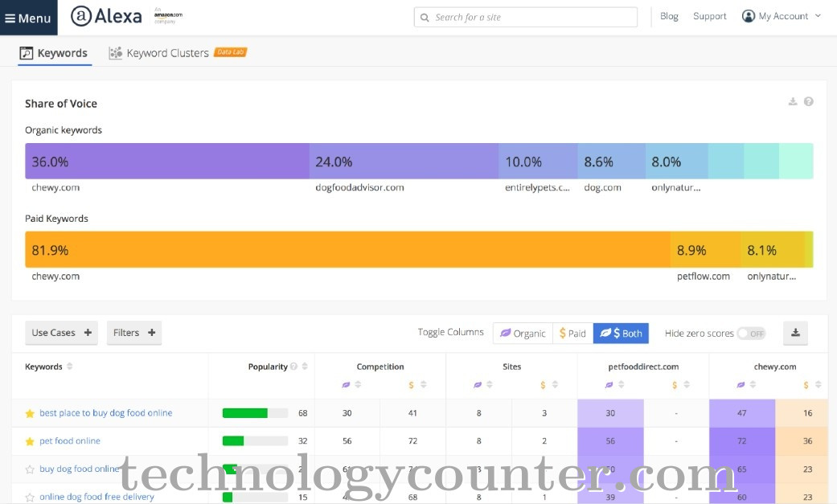Expand the Filters dropdown
The height and width of the screenshot is (504, 837).
[x=134, y=332]
